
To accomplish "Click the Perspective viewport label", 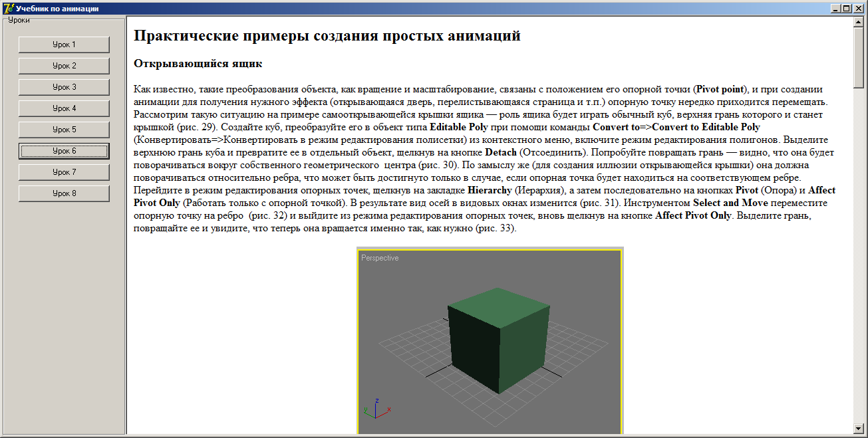I will (x=380, y=258).
